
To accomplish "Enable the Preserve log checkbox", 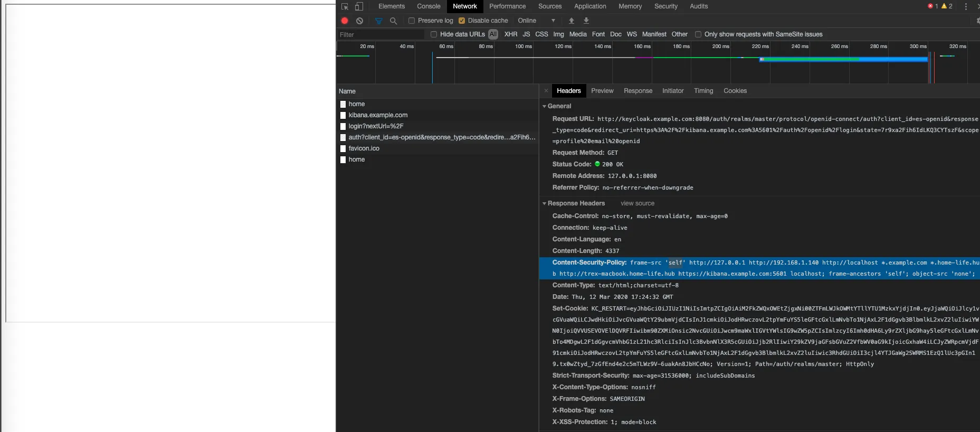I will (x=412, y=21).
